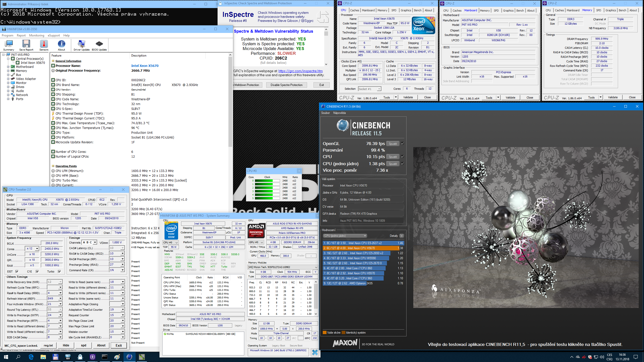Image resolution: width=644 pixels, height=362 pixels.
Task: Select Intel Xeon CPU X5670 ranking row in Cinebench
Action: coord(363,248)
